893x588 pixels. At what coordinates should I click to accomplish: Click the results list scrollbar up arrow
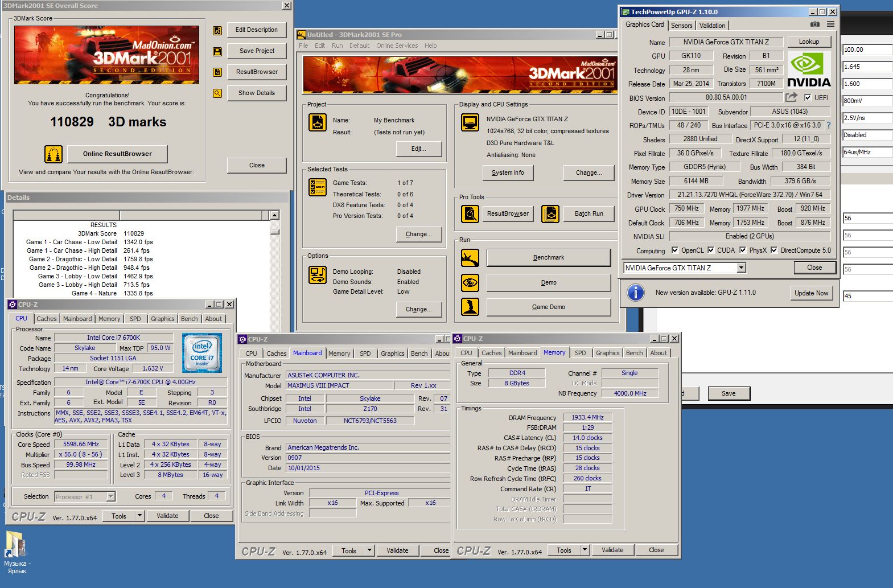pyautogui.click(x=275, y=215)
